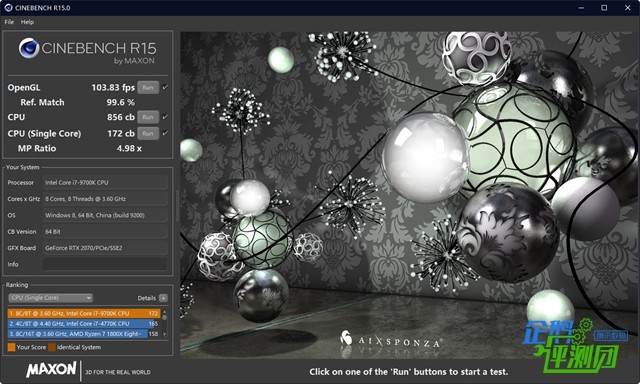Click the title bar Cinebench app icon
Viewport: 640px width, 384px height.
pos(8,7)
